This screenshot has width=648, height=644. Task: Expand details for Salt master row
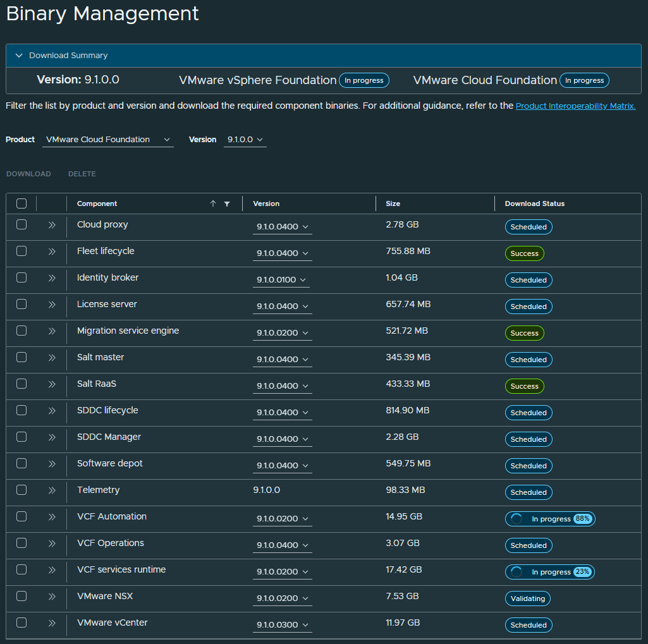click(52, 358)
